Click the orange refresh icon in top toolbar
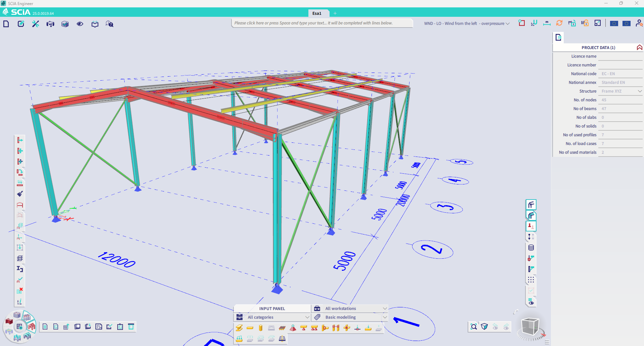 pos(559,23)
